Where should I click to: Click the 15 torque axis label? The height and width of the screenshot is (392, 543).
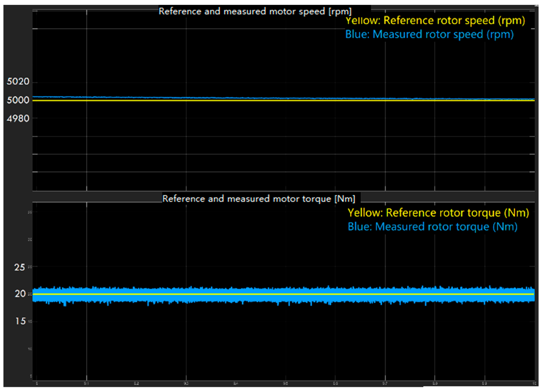point(21,321)
